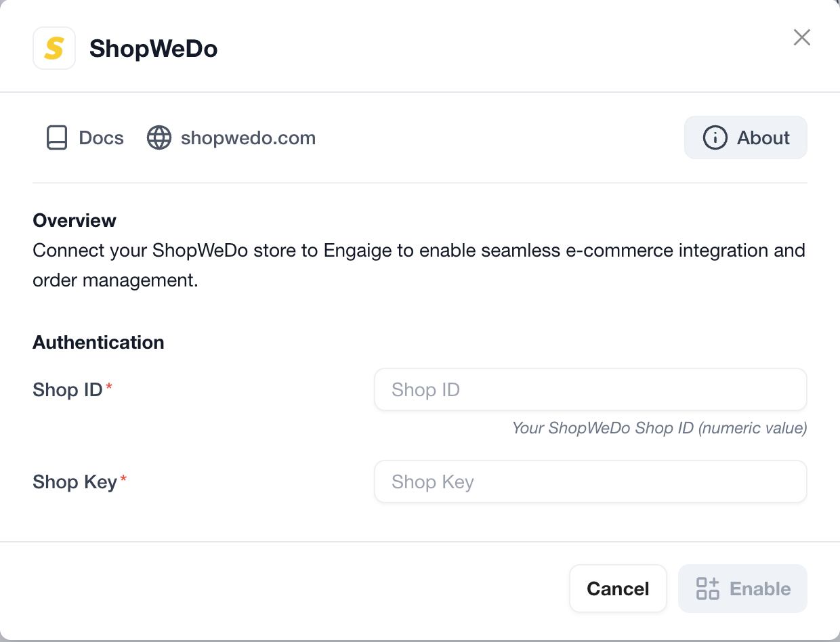Click the ShopWeDo dialog title text
840x642 pixels.
pyautogui.click(x=154, y=48)
